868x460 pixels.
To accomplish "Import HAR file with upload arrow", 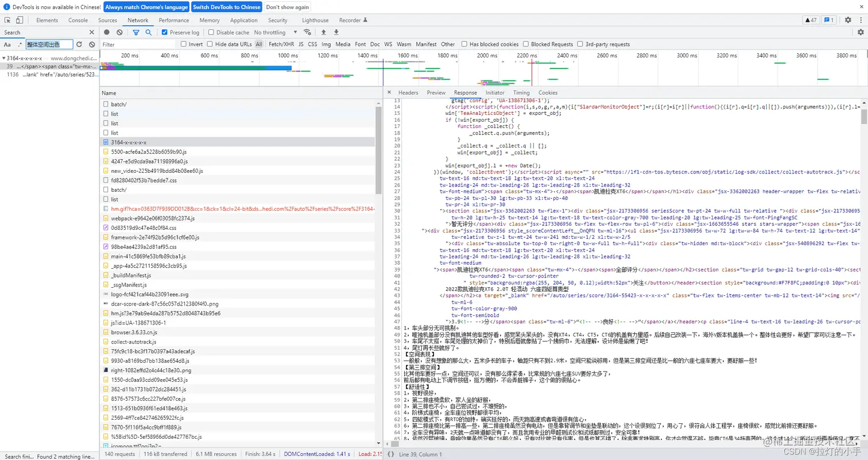I will tap(323, 32).
